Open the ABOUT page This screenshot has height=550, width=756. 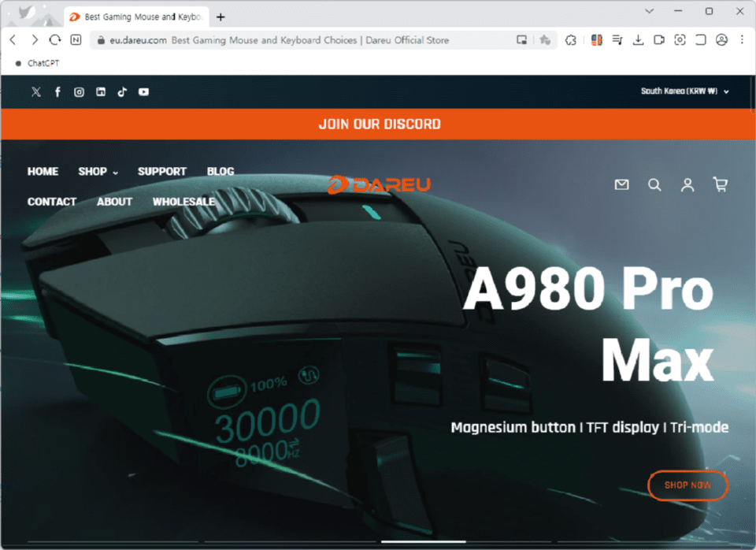[114, 202]
